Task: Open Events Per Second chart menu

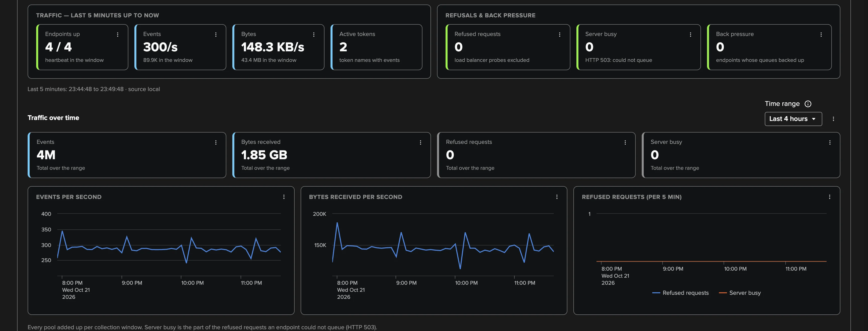Action: point(284,197)
